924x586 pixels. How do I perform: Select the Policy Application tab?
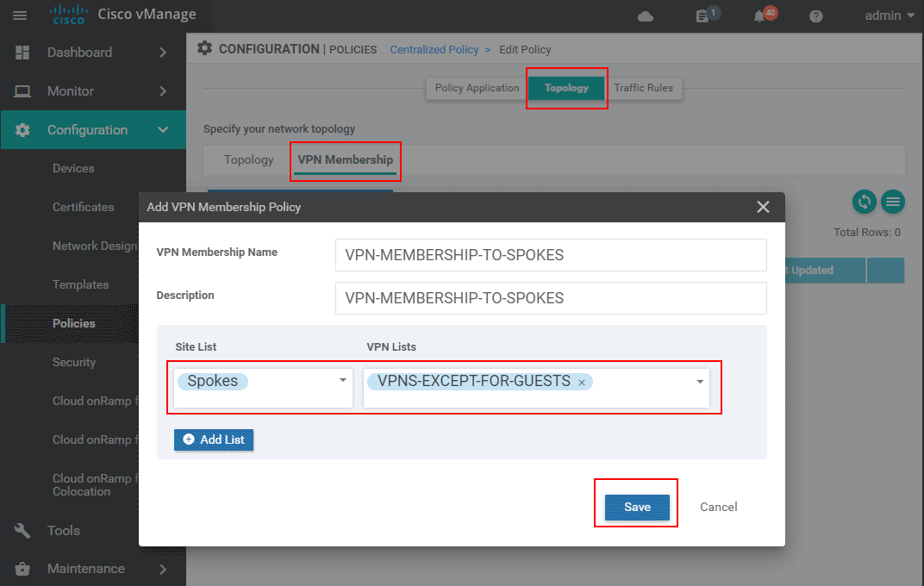475,87
